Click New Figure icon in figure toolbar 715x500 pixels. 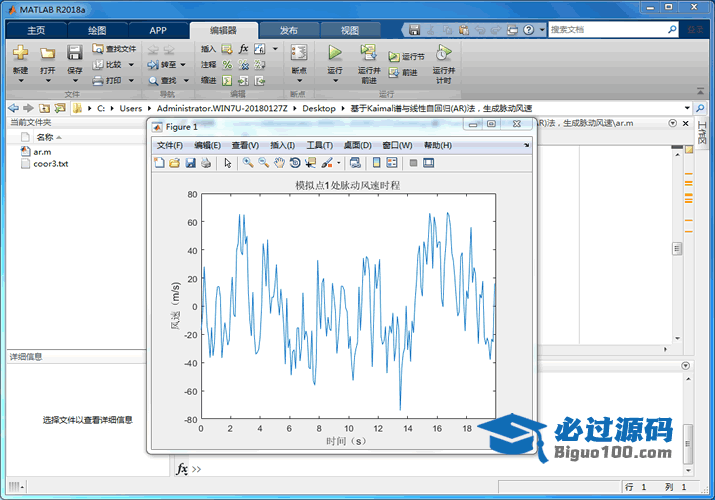[x=159, y=163]
